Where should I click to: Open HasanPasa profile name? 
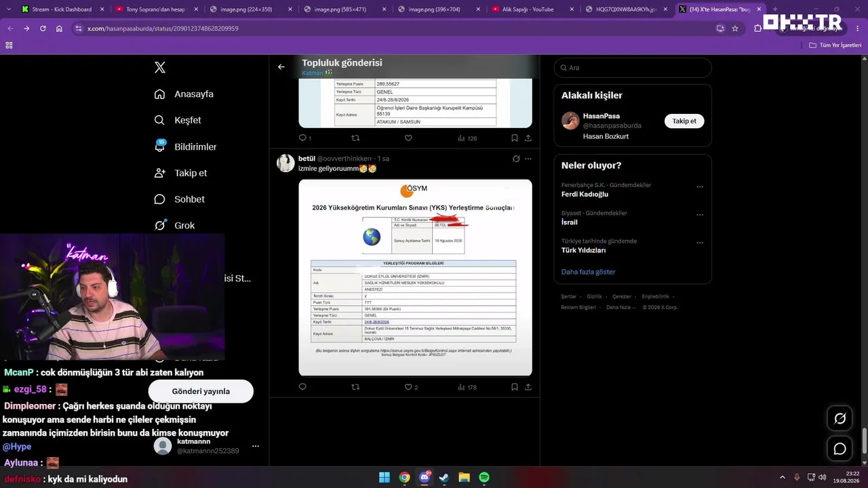[601, 116]
